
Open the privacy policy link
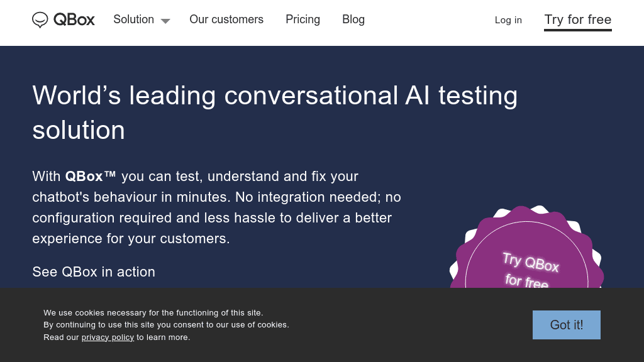pos(108,337)
